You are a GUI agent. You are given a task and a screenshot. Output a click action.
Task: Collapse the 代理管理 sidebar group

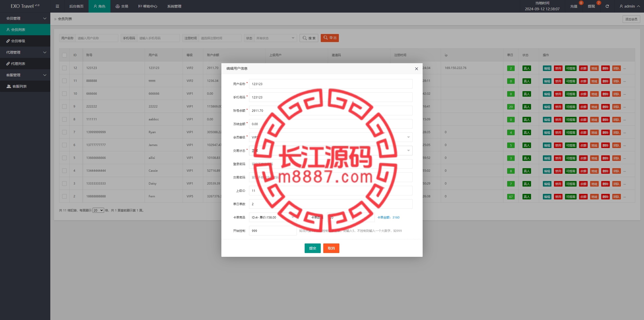click(25, 52)
